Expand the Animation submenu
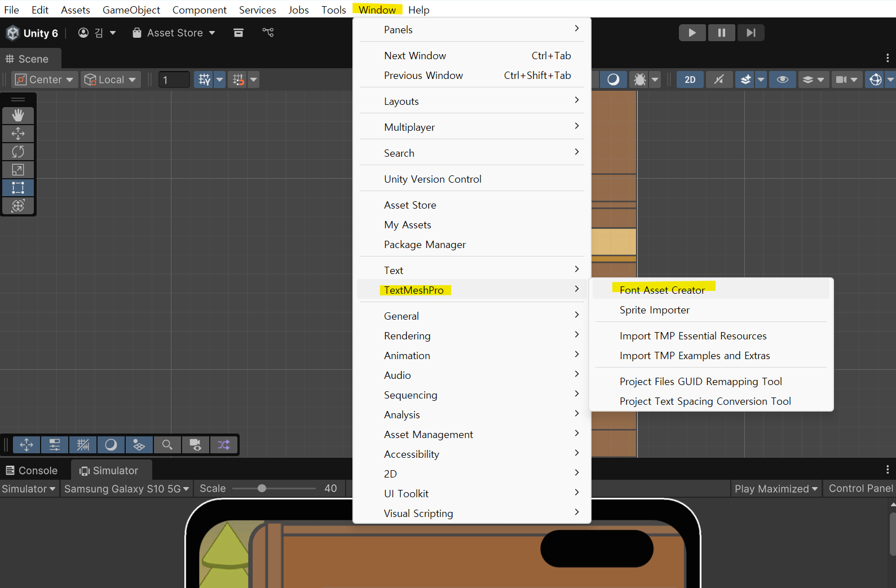This screenshot has width=896, height=588. (471, 355)
